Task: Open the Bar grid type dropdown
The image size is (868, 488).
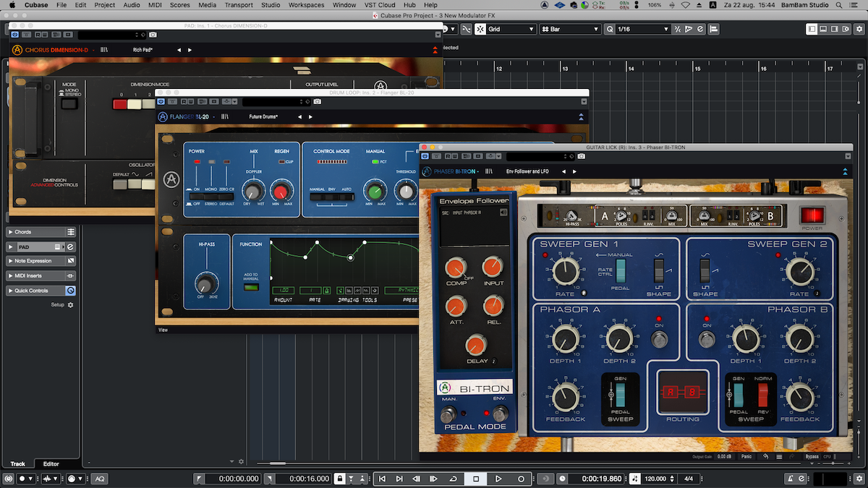Action: coord(569,29)
